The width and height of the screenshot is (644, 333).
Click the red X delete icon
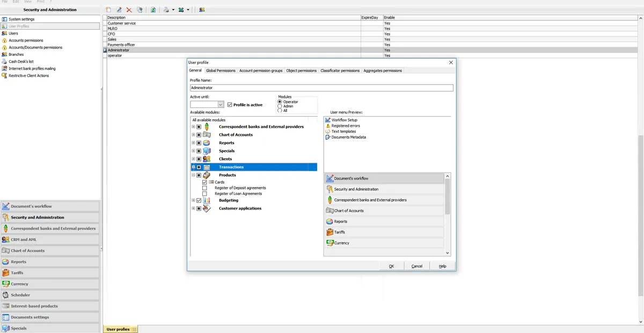(129, 10)
